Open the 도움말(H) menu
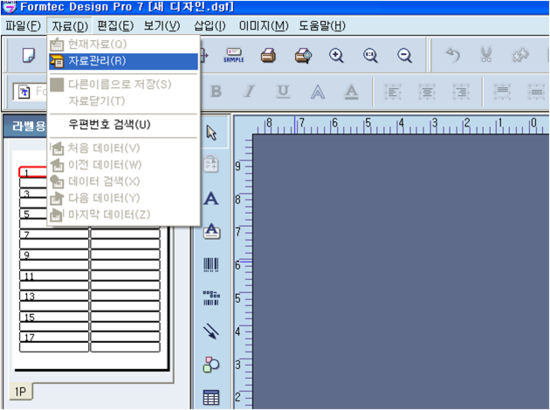 322,26
